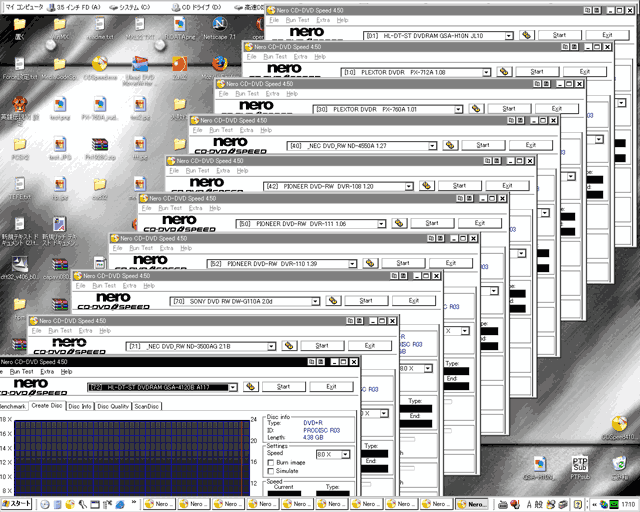
Task: Switch to Disc Info tab
Action: (80, 407)
